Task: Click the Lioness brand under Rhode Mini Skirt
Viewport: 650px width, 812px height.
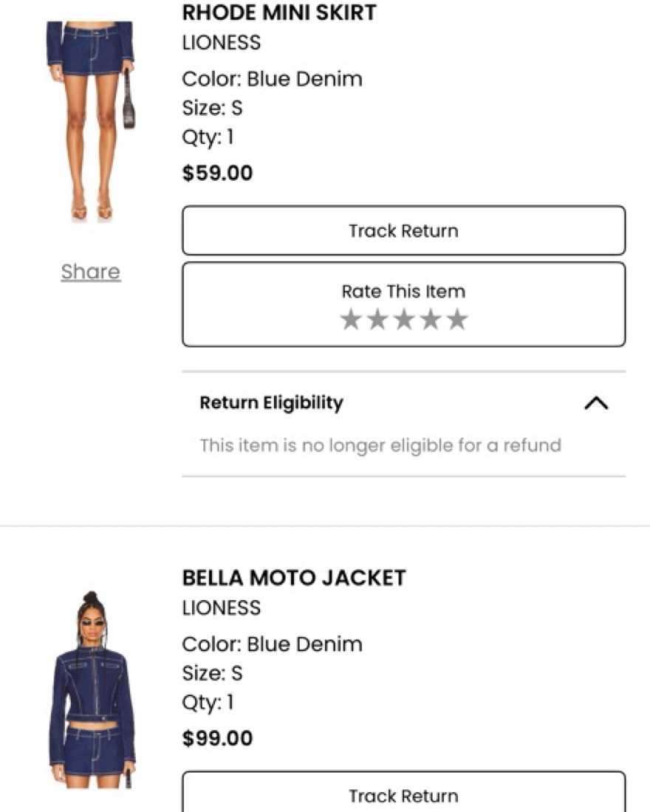Action: [x=221, y=43]
